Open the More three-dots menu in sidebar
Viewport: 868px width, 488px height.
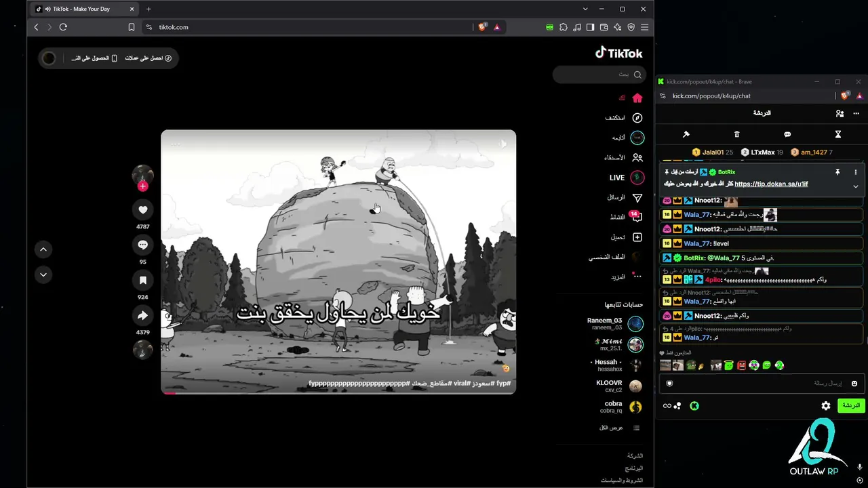coord(627,277)
